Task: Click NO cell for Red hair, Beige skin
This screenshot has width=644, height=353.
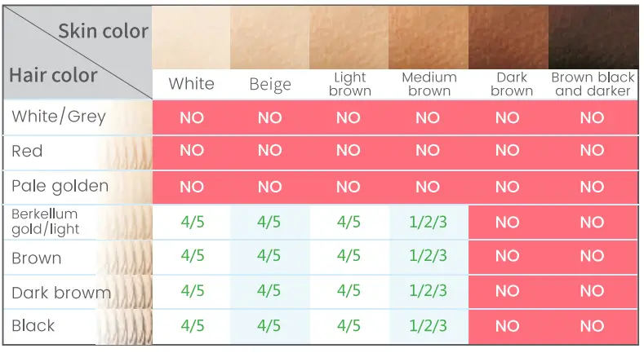Action: (269, 152)
